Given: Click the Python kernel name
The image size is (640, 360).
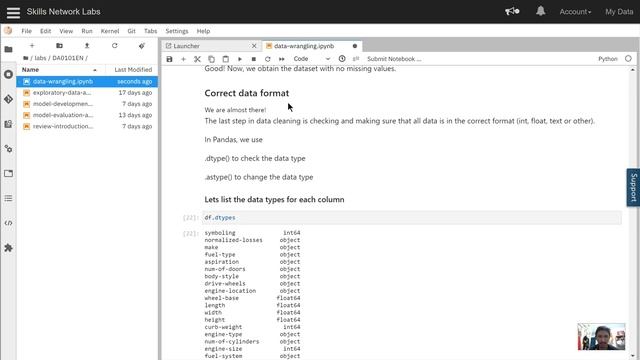Looking at the screenshot, I should click(608, 59).
